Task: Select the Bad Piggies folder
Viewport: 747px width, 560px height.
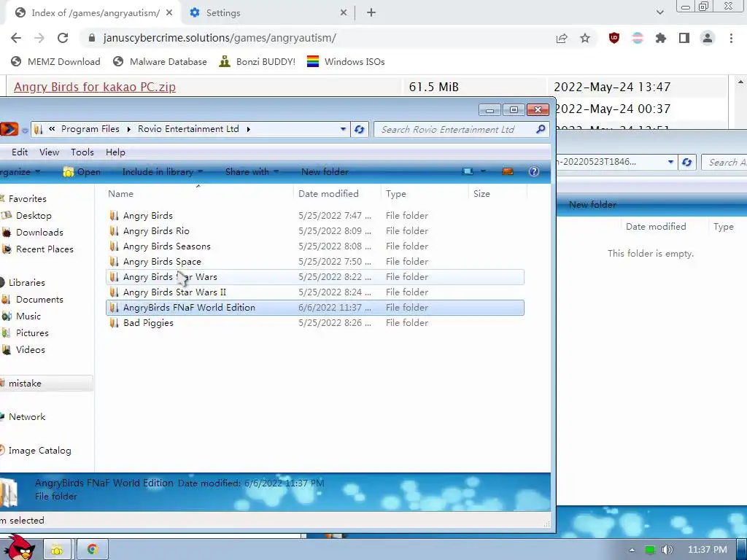Action: pyautogui.click(x=315, y=323)
